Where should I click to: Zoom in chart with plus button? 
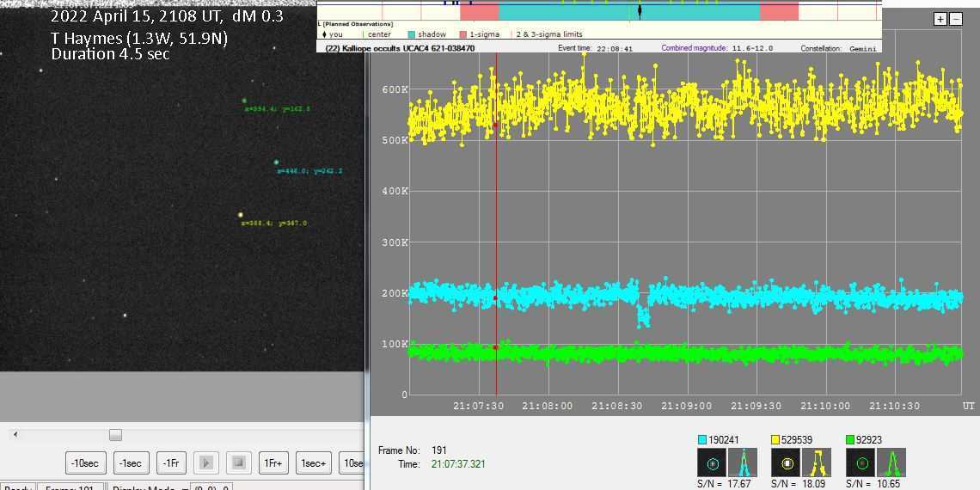pyautogui.click(x=940, y=19)
